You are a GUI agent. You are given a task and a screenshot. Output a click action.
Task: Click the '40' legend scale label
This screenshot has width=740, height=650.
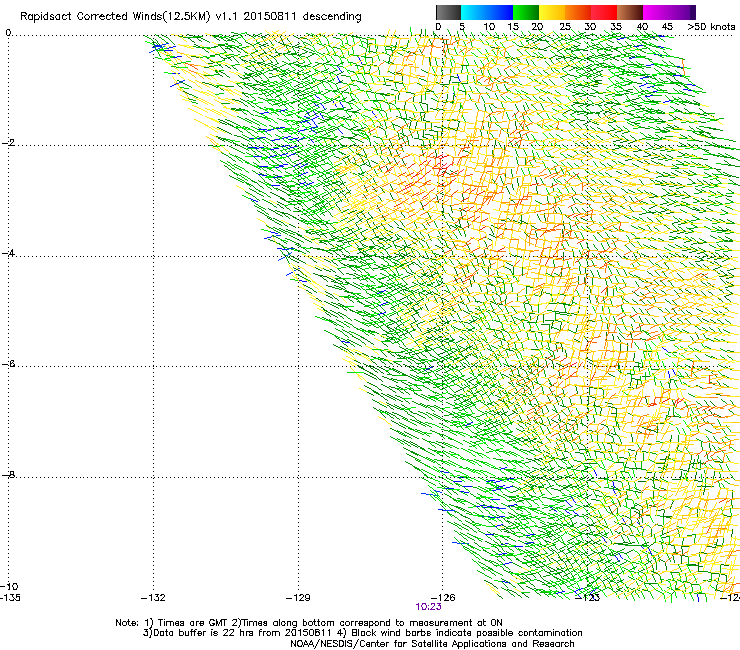[x=642, y=27]
